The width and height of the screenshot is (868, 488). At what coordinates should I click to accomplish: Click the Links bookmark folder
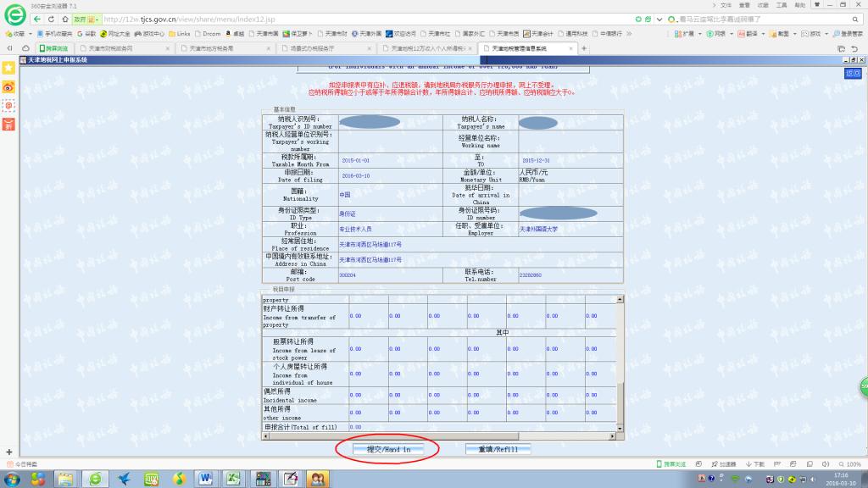click(180, 34)
